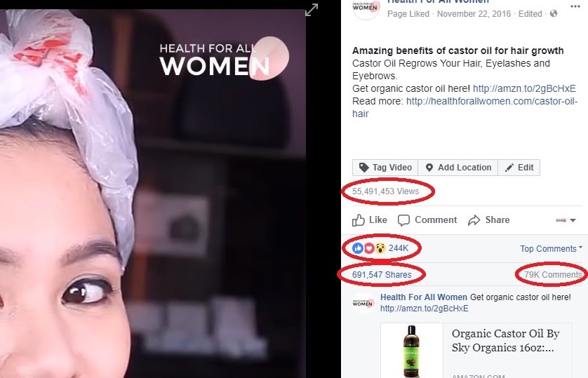Expand the Top Comments sort dropdown
This screenshot has width=588, height=378.
(552, 249)
